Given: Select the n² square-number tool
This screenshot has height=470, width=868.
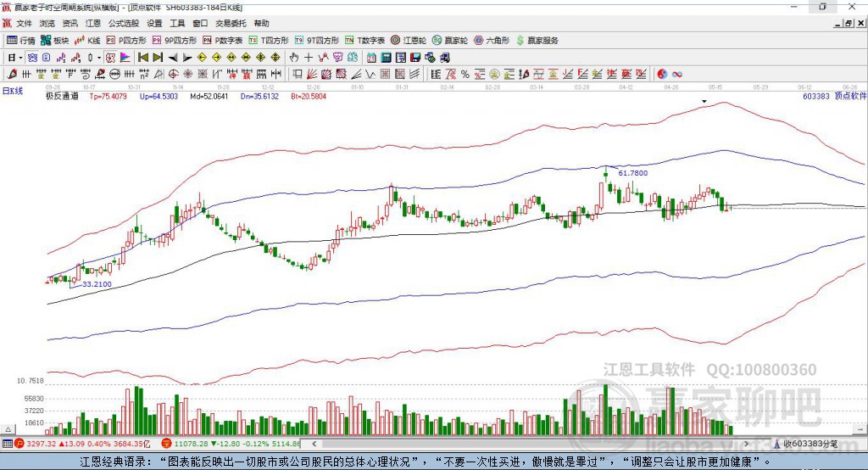Looking at the screenshot, I should pyautogui.click(x=144, y=75).
